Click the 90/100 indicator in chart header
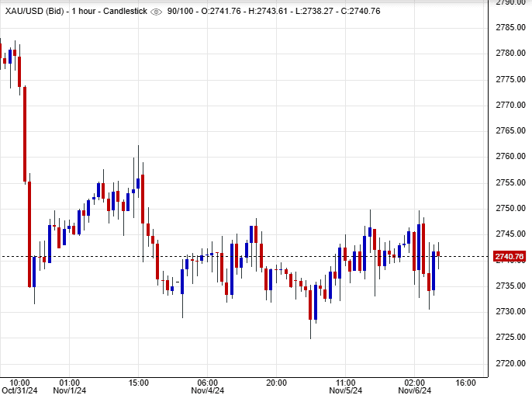Viewport: 532px width, 395px height. 180,12
